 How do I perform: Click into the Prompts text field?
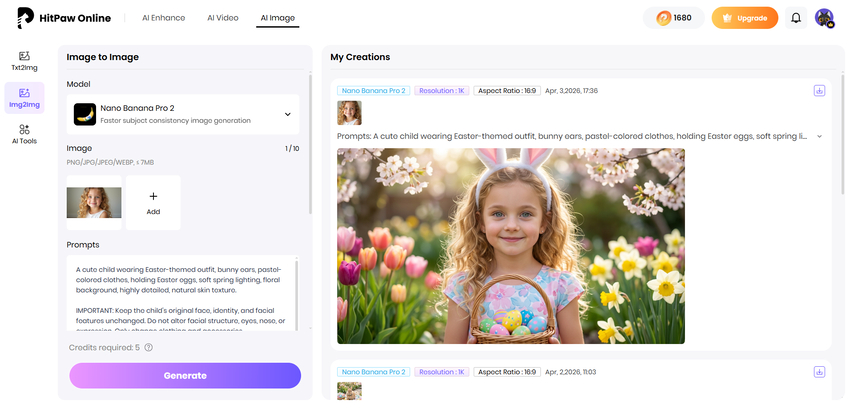(x=180, y=294)
